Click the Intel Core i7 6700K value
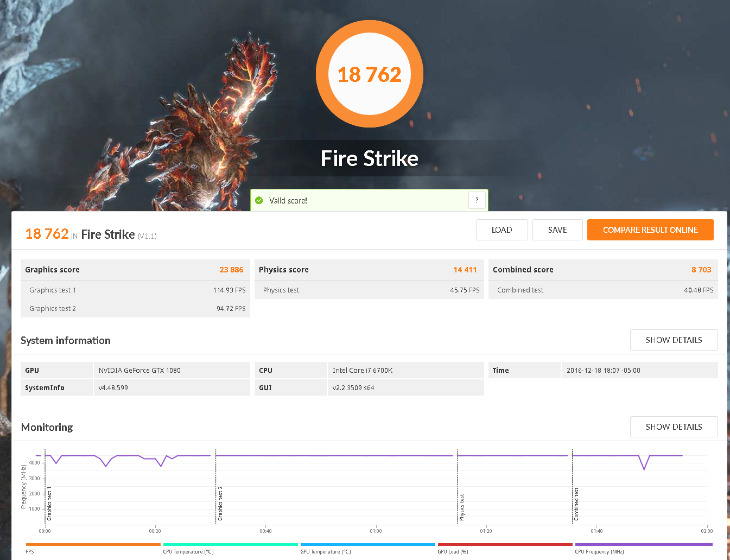The width and height of the screenshot is (730, 560). [363, 371]
